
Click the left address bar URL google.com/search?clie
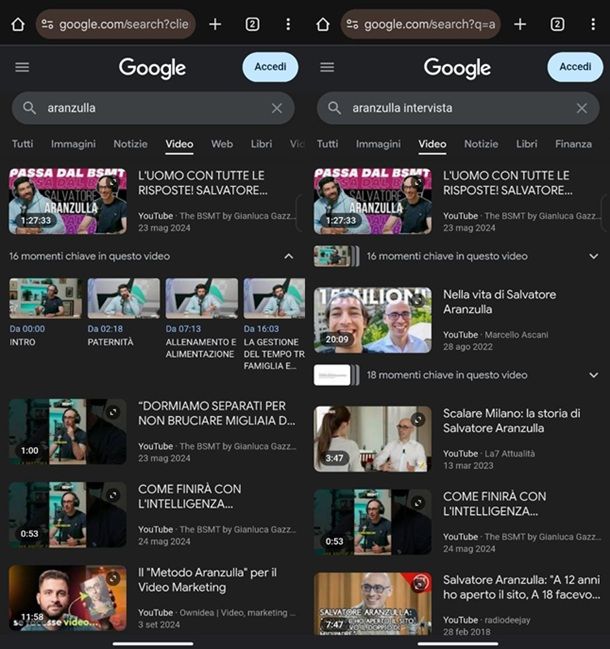point(124,24)
